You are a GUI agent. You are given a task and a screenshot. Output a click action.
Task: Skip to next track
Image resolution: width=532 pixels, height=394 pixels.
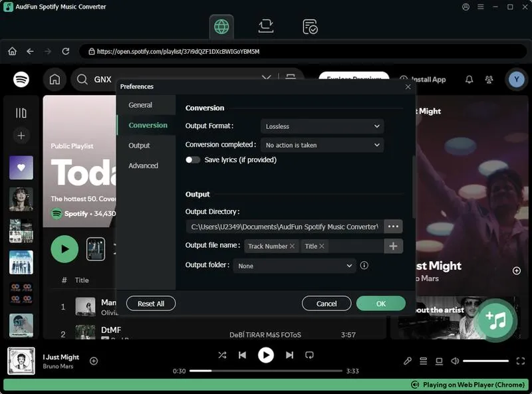coord(289,355)
